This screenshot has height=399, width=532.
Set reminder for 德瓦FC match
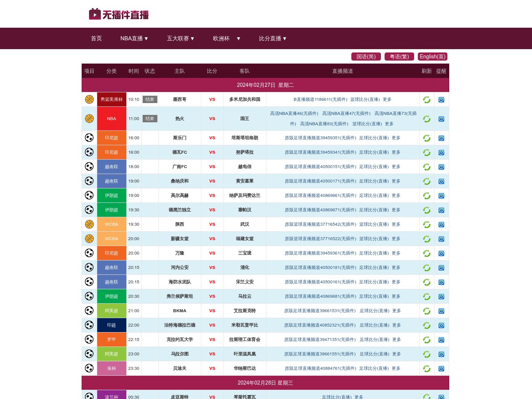pyautogui.click(x=441, y=153)
